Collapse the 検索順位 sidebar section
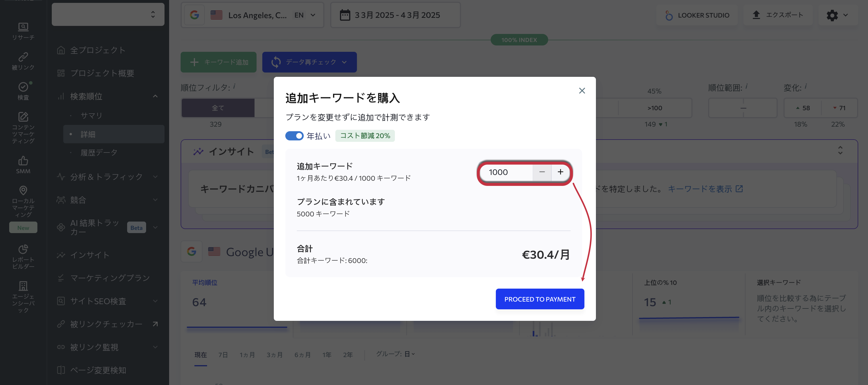868x385 pixels. click(x=155, y=96)
